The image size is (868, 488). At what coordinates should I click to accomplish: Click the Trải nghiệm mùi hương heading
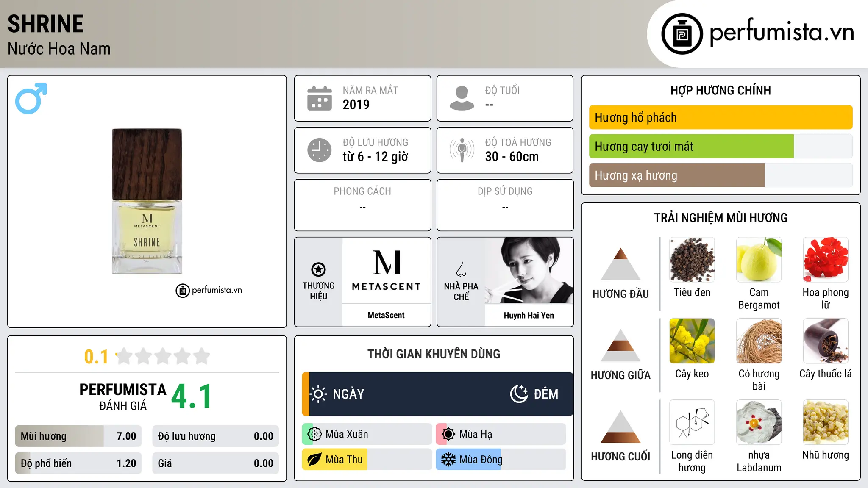[x=721, y=218]
